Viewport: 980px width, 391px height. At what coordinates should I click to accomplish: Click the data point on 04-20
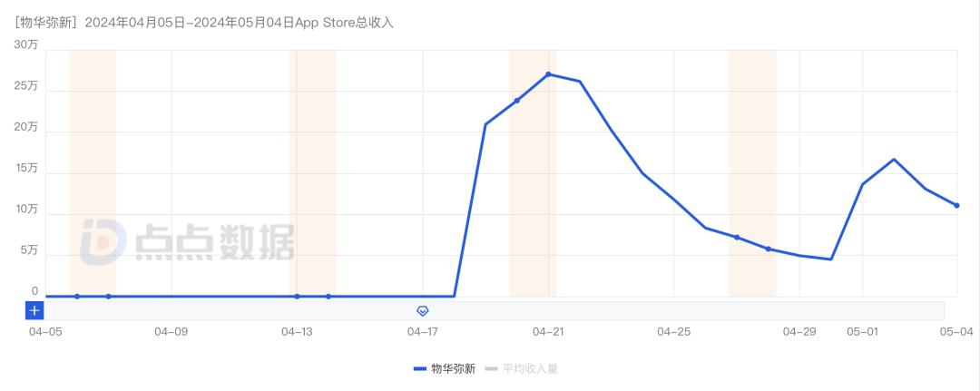pyautogui.click(x=517, y=101)
